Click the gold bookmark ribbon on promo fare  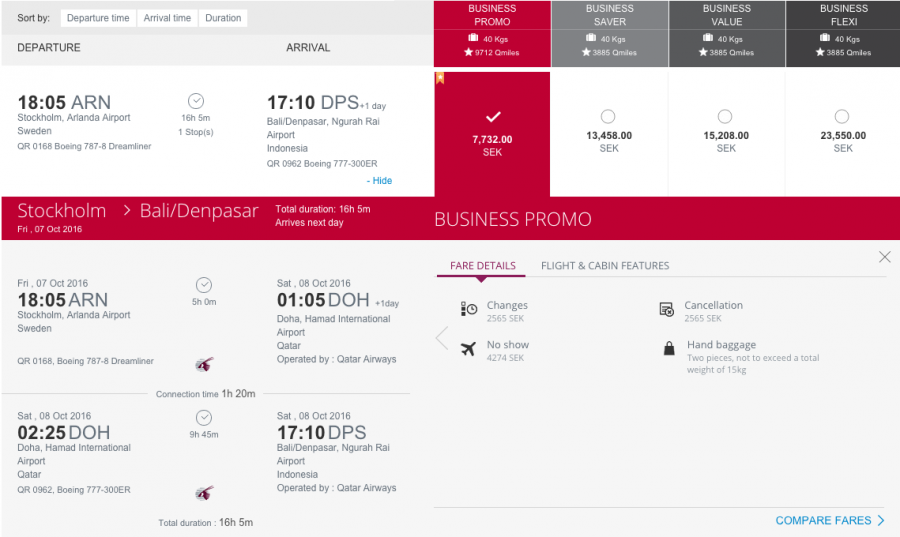click(x=440, y=78)
